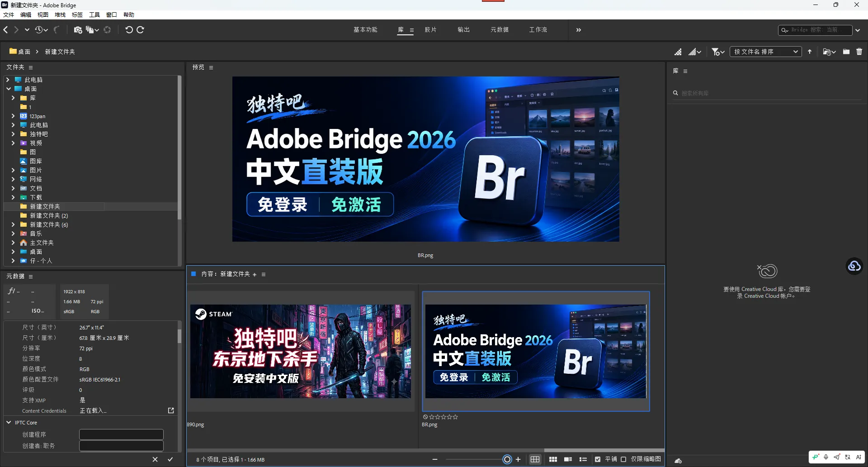Select 音乐 folder in tree
868x467 pixels.
36,233
